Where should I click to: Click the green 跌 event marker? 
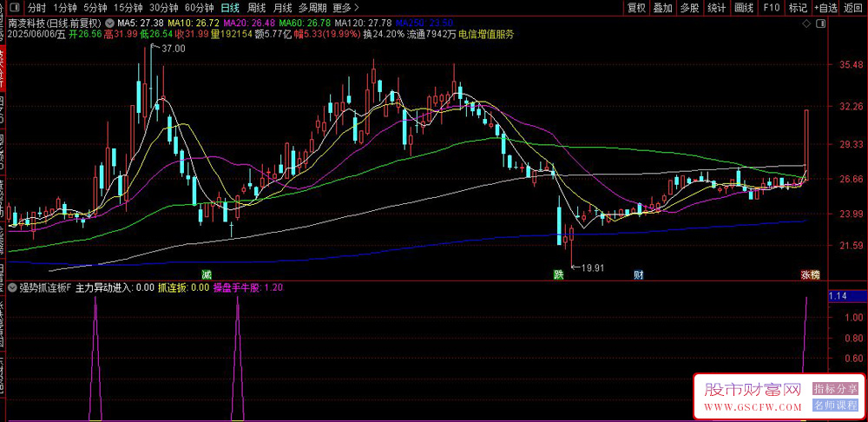tap(558, 274)
